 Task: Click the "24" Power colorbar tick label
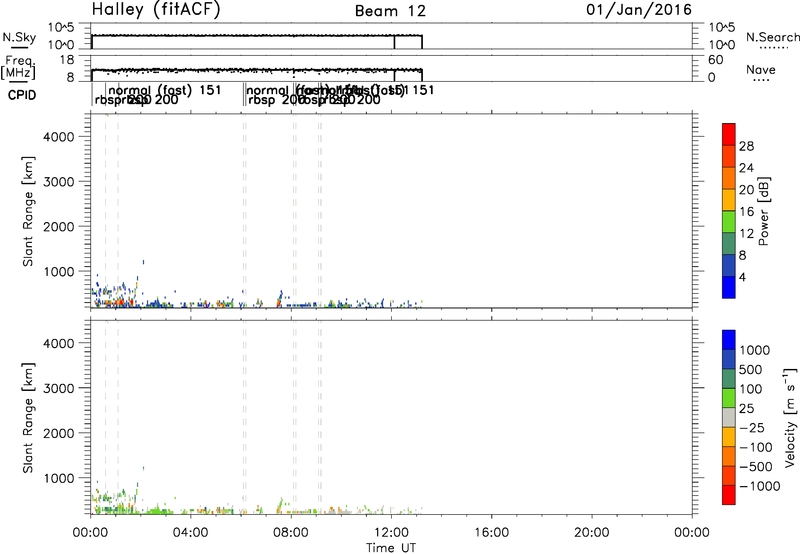(746, 168)
